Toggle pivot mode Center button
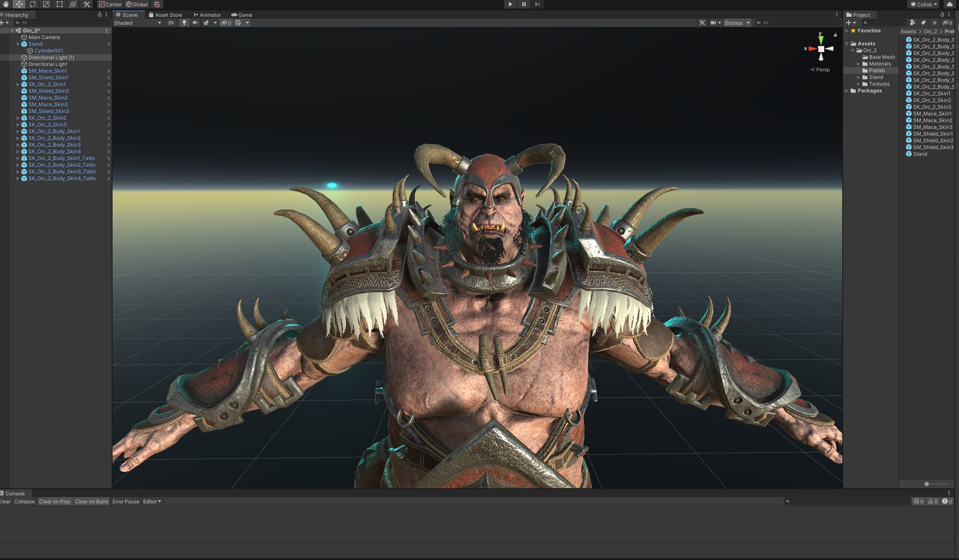This screenshot has height=560, width=959. click(x=110, y=4)
